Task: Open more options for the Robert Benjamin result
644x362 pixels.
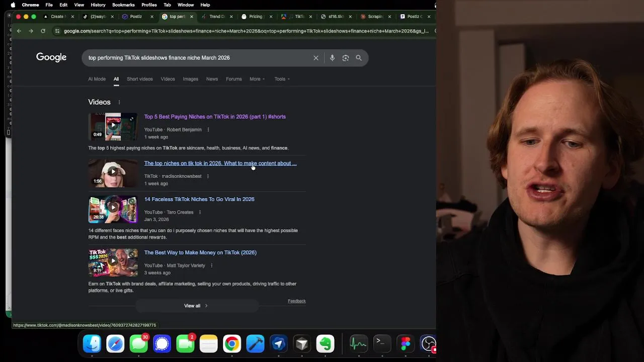Action: 208,130
